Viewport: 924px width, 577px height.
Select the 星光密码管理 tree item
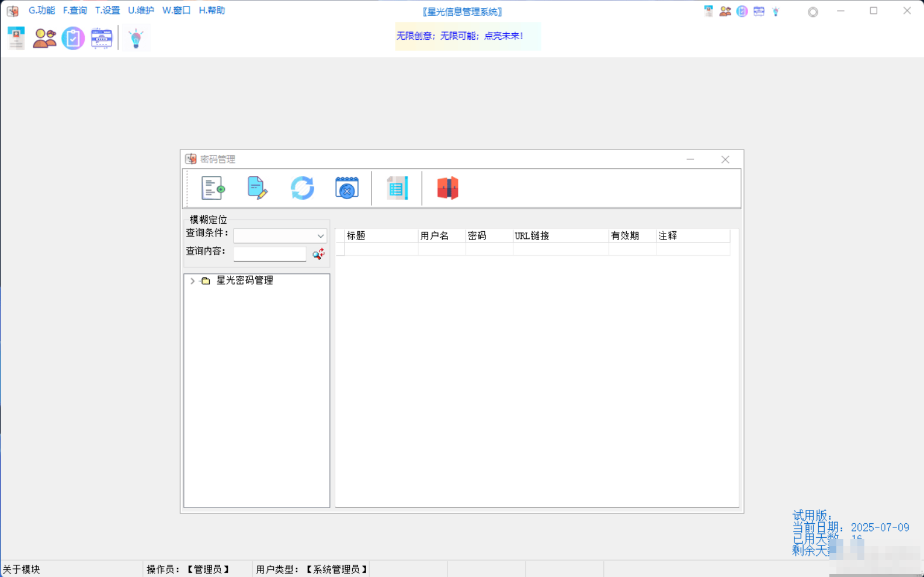coord(245,280)
